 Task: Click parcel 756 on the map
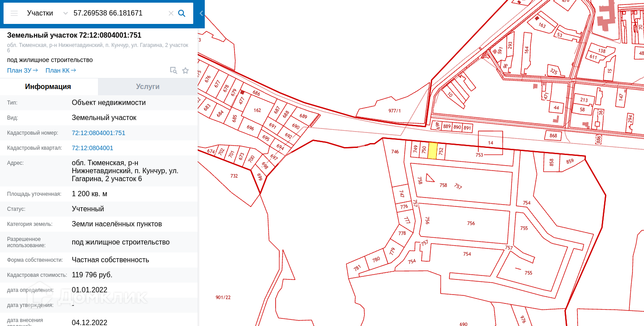[471, 223]
